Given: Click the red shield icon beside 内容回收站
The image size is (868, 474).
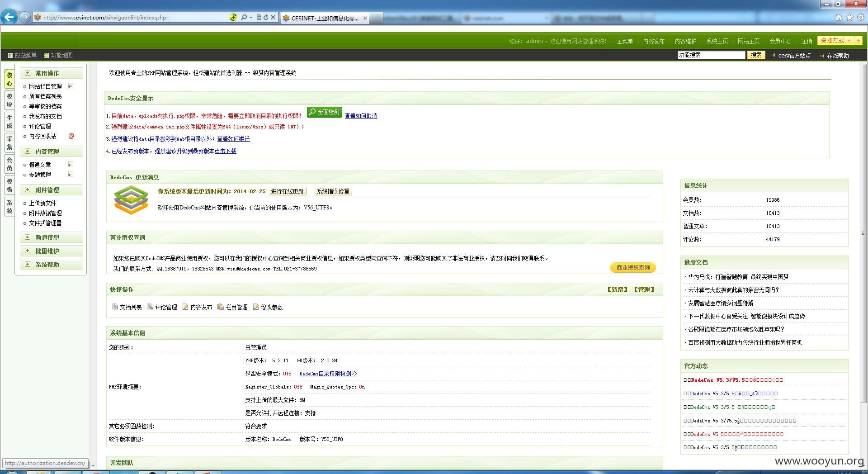Looking at the screenshot, I should pyautogui.click(x=71, y=136).
